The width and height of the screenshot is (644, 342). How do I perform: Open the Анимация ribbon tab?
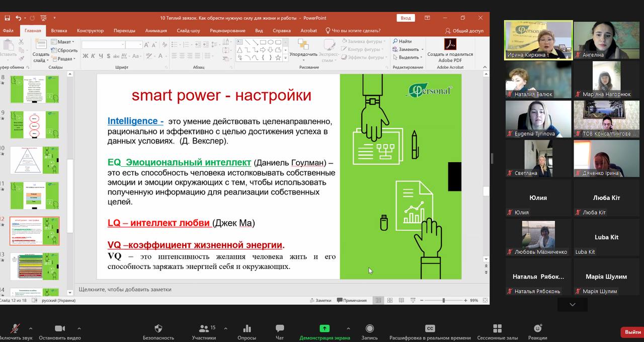tap(156, 31)
